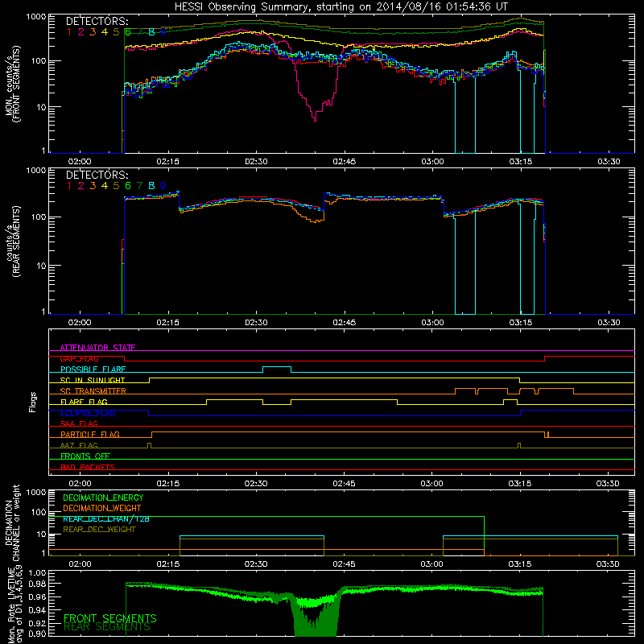Viewport: 644px width, 644px height.
Task: Select orange detector 3 in rear segments legend
Action: click(93, 186)
